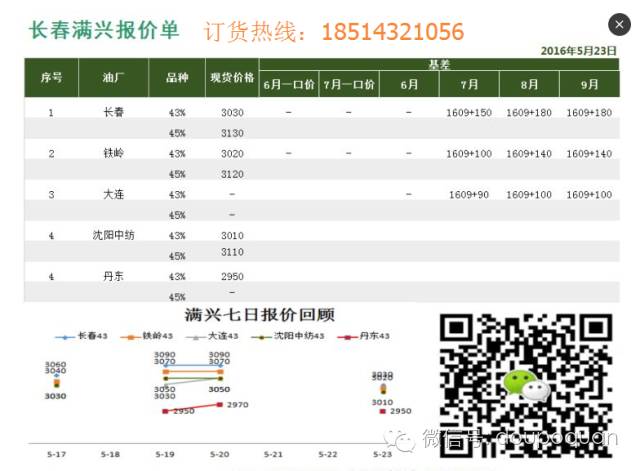Click the 现货价格 column header
The image size is (640, 471).
(x=232, y=78)
